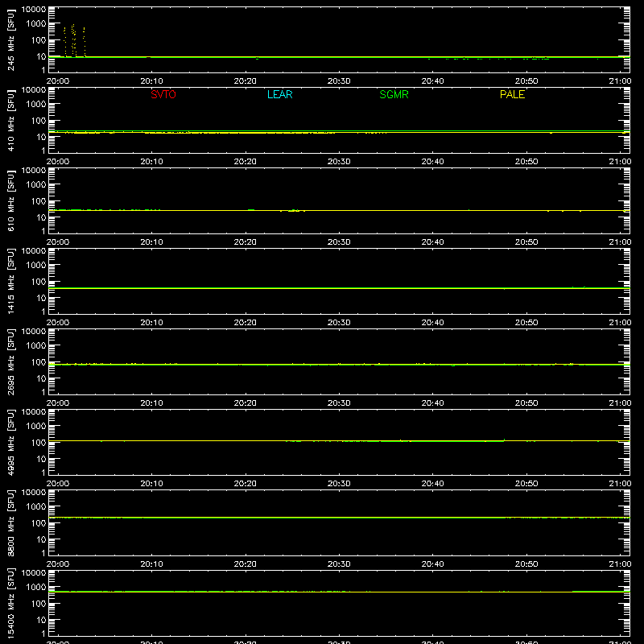Image resolution: width=644 pixels, height=644 pixels.
Task: Select the 1415 MHz [SFU] axis title
Action: [x=10, y=281]
